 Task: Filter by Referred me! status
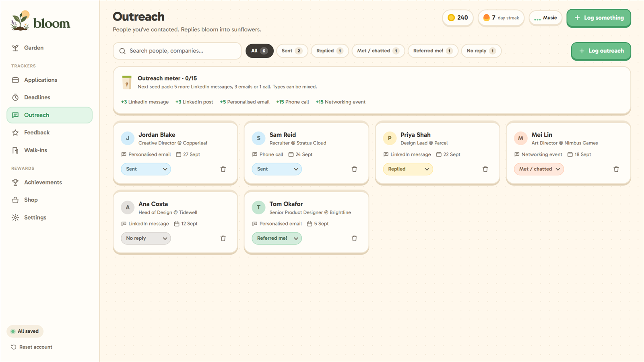433,51
